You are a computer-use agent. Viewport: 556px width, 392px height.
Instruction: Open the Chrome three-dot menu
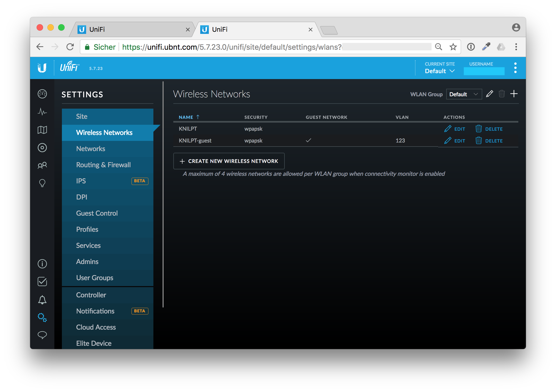(516, 47)
